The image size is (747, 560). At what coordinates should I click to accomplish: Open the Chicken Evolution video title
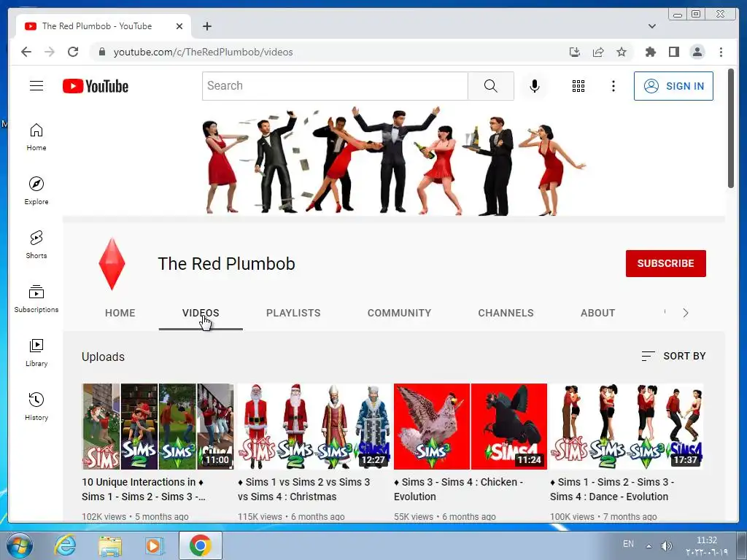[458, 489]
